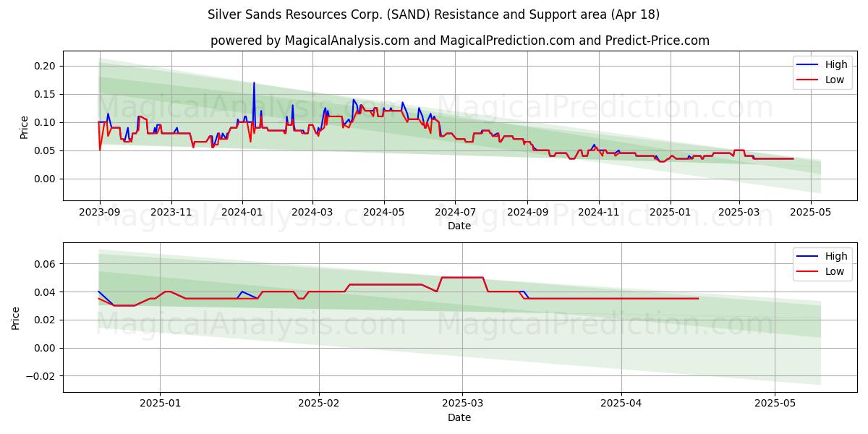Click the −0.02 price tick label
Screen dimensions: 868x434
coord(41,376)
